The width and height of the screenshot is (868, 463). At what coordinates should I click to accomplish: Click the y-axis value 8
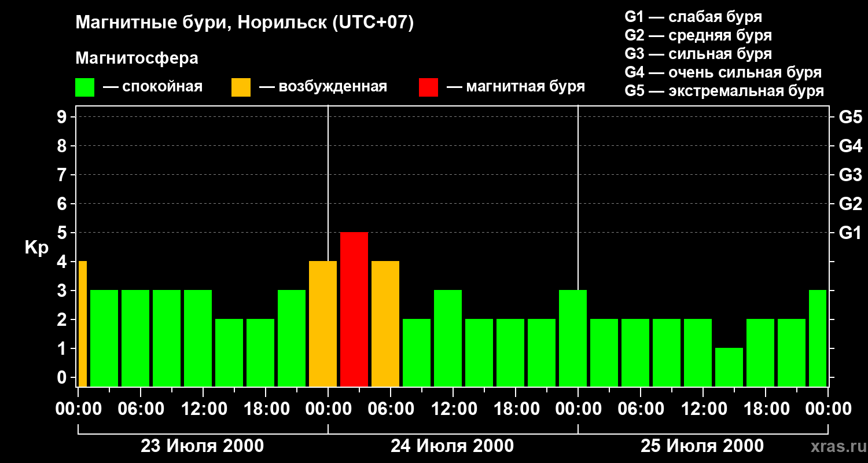click(x=63, y=146)
